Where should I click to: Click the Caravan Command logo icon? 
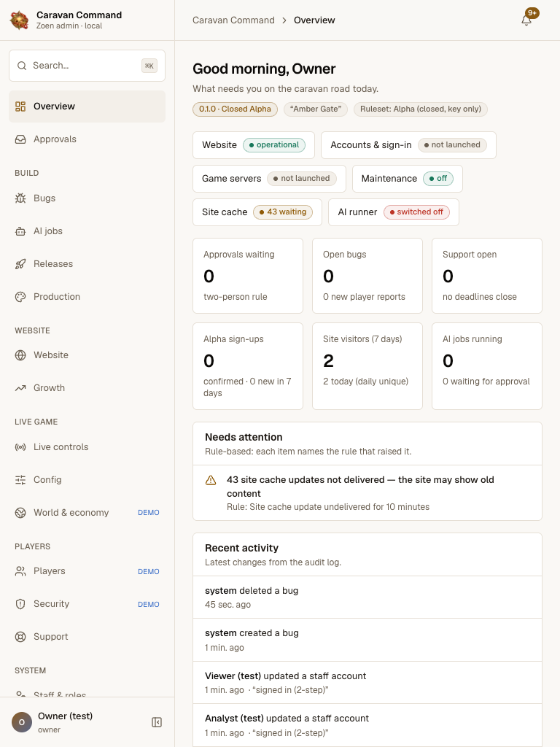[x=19, y=20]
